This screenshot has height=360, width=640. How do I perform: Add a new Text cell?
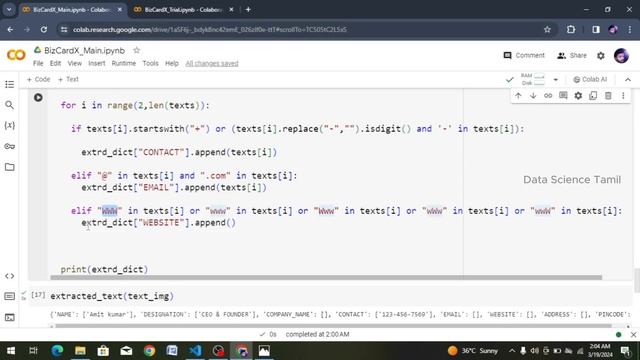tap(68, 79)
